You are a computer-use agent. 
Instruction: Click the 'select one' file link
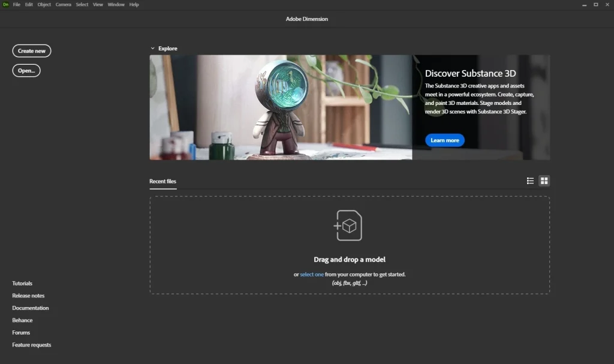pos(312,275)
